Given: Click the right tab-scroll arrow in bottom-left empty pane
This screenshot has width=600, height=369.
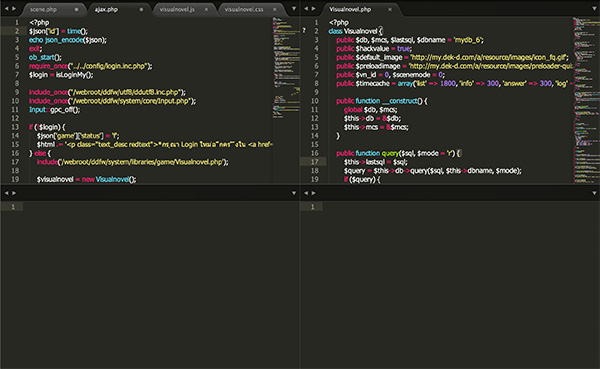Looking at the screenshot, I should point(14,193).
